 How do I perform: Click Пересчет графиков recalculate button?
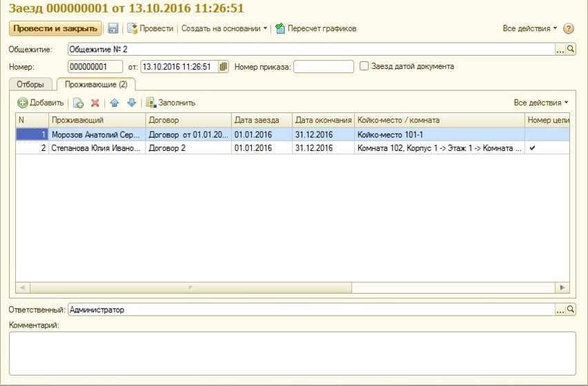pos(316,28)
